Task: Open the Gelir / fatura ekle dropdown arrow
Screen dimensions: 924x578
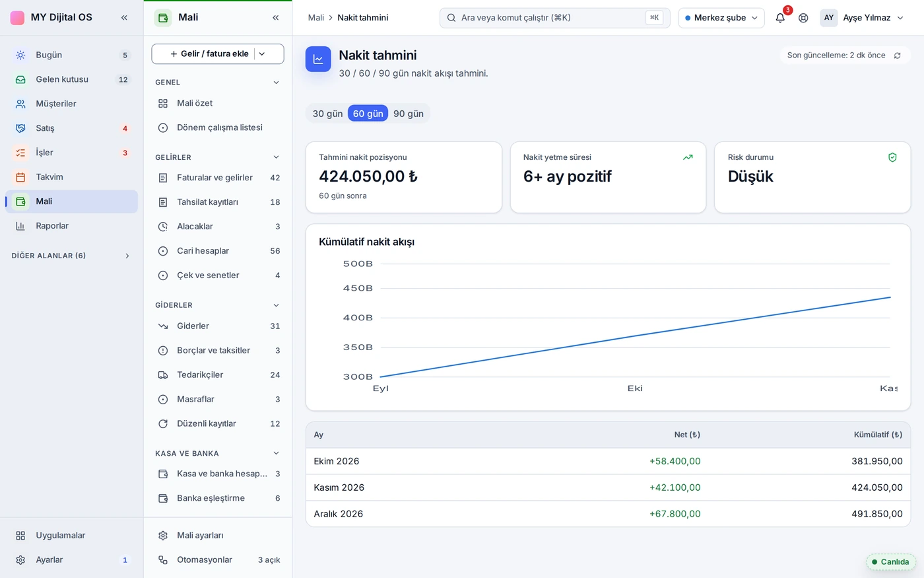Action: (x=262, y=54)
